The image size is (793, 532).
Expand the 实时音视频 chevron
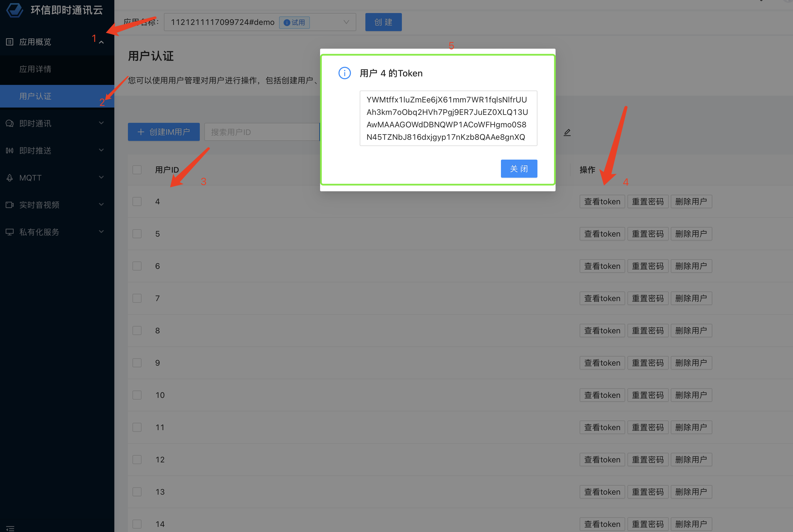pyautogui.click(x=101, y=204)
